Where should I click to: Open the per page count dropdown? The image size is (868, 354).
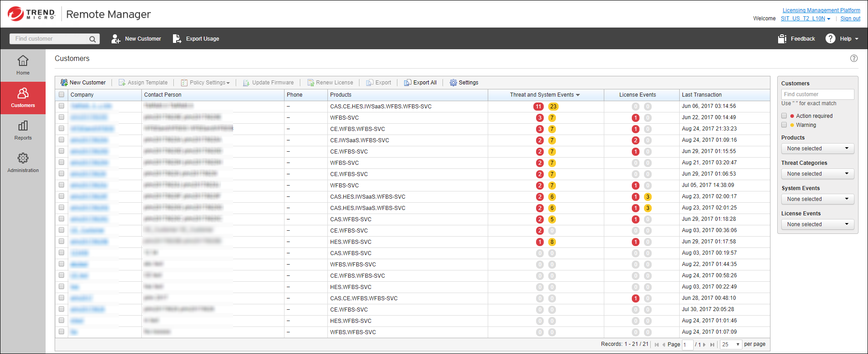(x=731, y=345)
